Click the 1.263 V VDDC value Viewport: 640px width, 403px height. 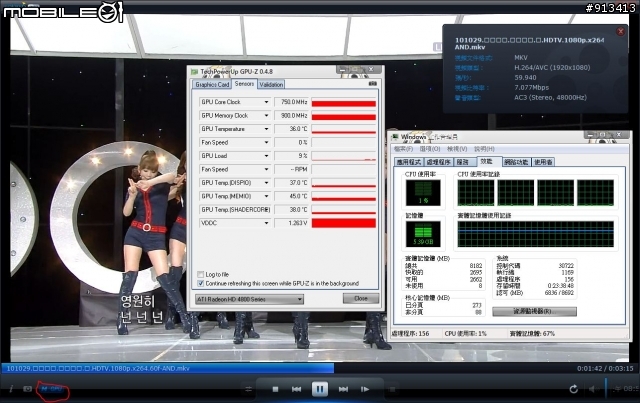292,223
